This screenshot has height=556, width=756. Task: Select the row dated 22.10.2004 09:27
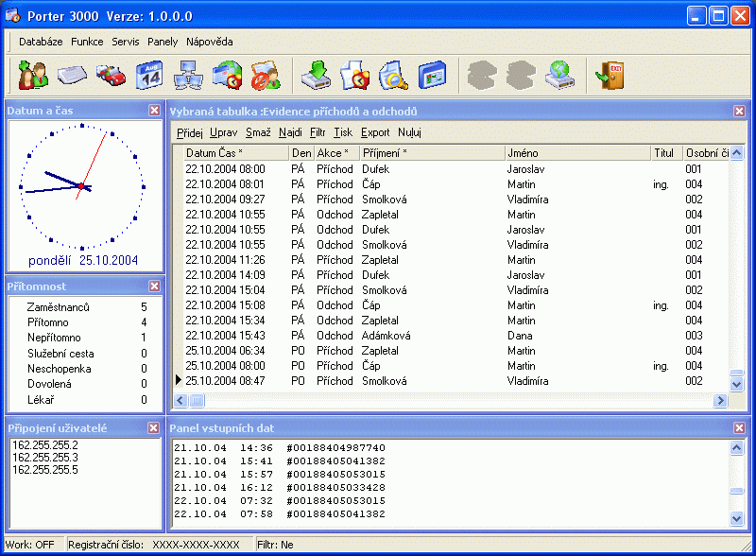pyautogui.click(x=456, y=200)
